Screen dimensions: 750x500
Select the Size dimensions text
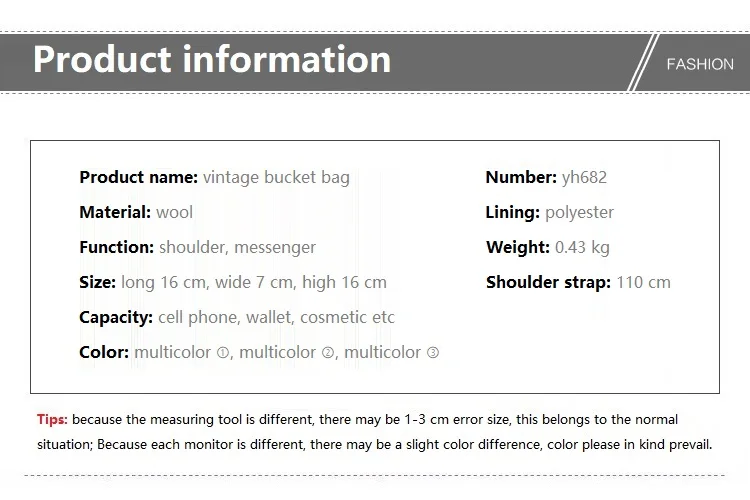[x=254, y=282]
